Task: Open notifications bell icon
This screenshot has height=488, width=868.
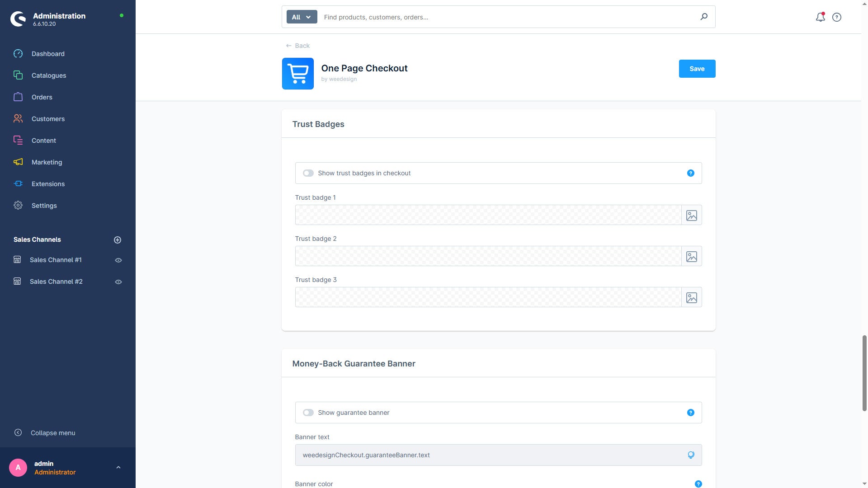Action: coord(820,17)
